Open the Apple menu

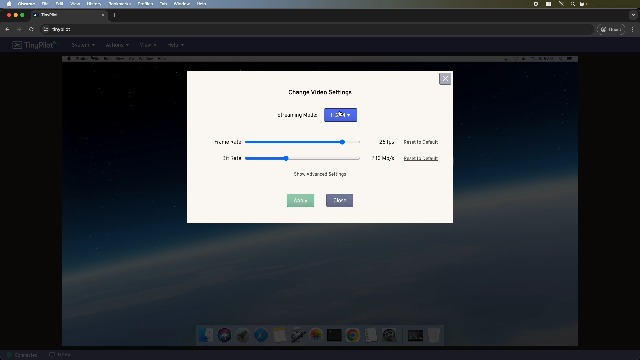(x=9, y=4)
